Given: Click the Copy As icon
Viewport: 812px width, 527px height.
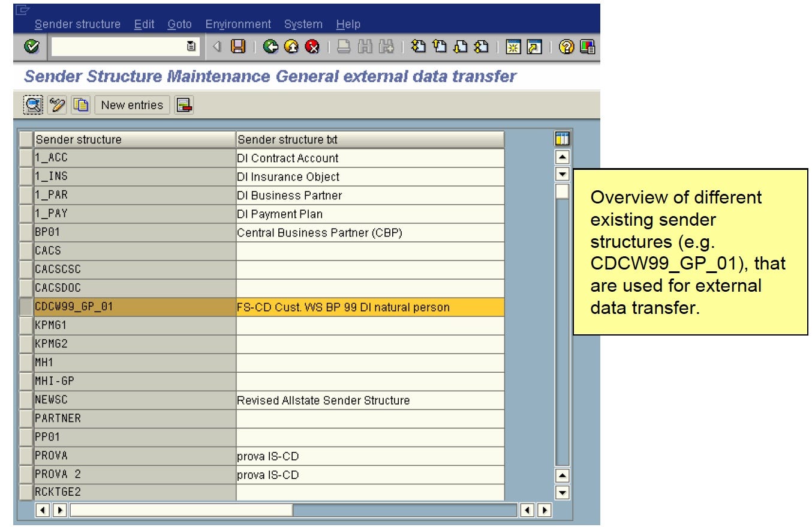Looking at the screenshot, I should click(81, 105).
